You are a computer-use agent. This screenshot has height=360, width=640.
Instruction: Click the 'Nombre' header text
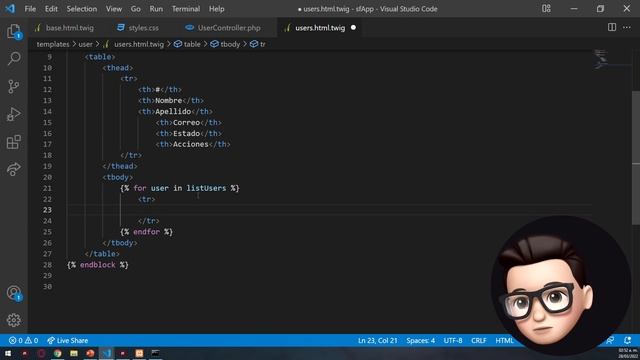tap(169, 100)
